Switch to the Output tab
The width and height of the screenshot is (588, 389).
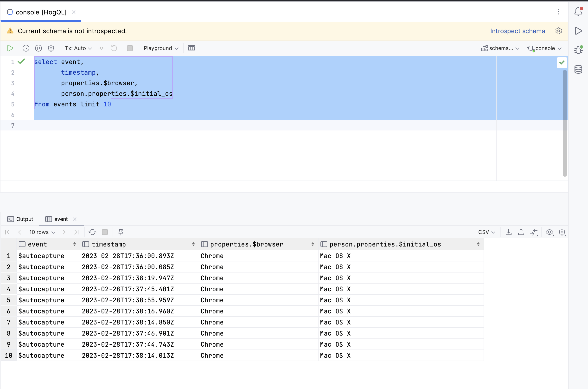pos(20,219)
